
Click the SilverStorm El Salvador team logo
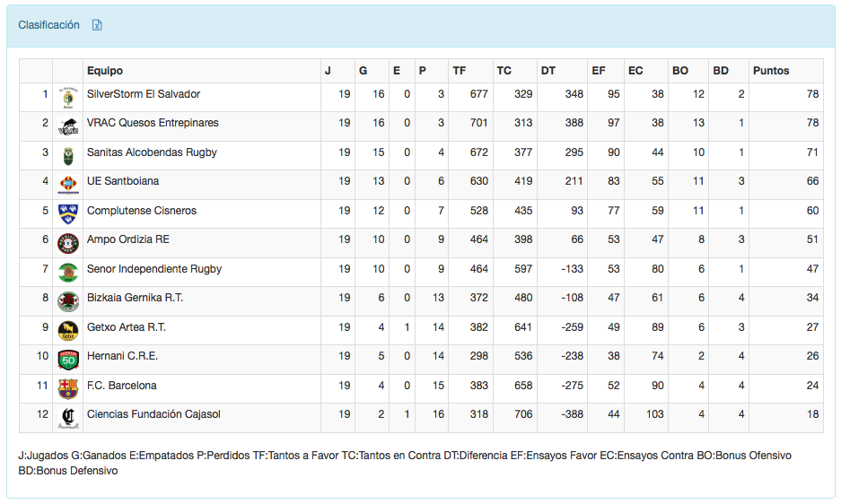(67, 96)
